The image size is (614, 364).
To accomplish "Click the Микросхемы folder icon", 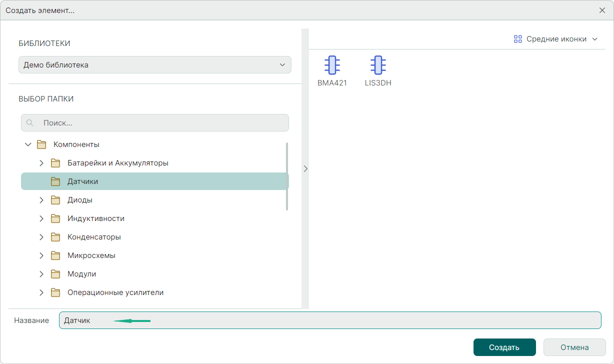I will point(55,255).
